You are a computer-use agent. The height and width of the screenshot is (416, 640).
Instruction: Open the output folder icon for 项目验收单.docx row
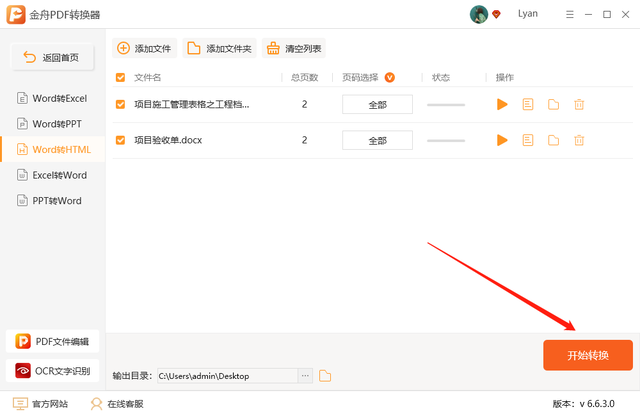pos(553,140)
